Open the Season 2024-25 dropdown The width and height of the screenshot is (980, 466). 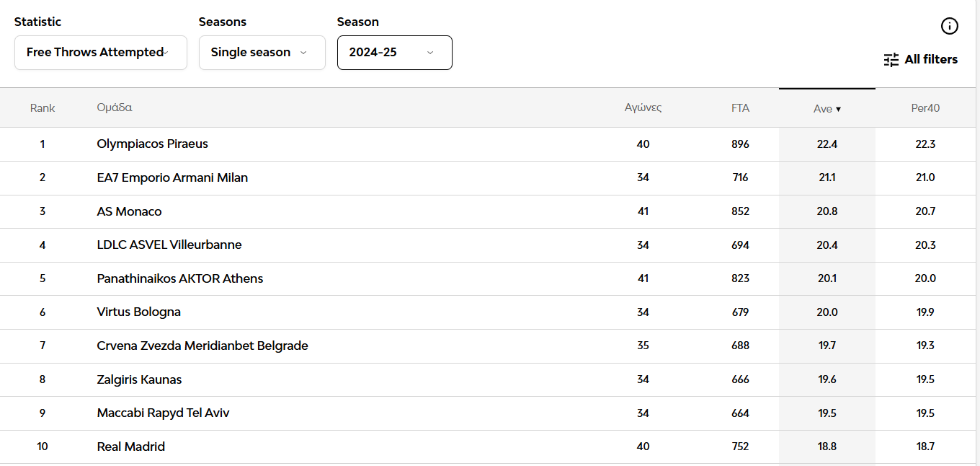click(394, 53)
